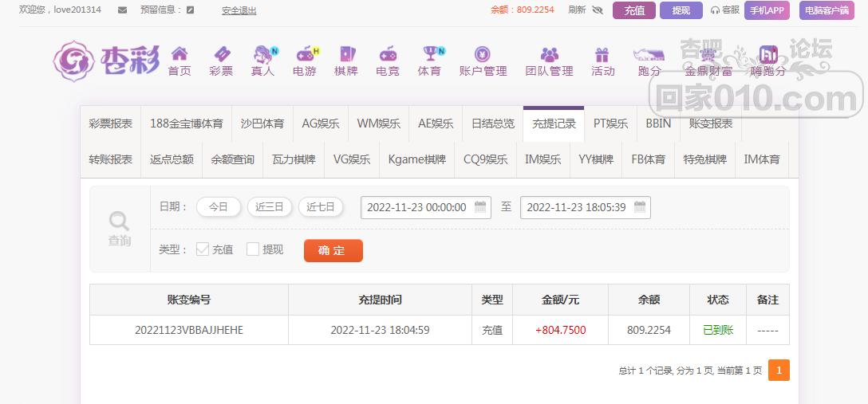This screenshot has width=868, height=404.
Task: Open the 彩票 lottery ticket icon
Action: pos(221,53)
